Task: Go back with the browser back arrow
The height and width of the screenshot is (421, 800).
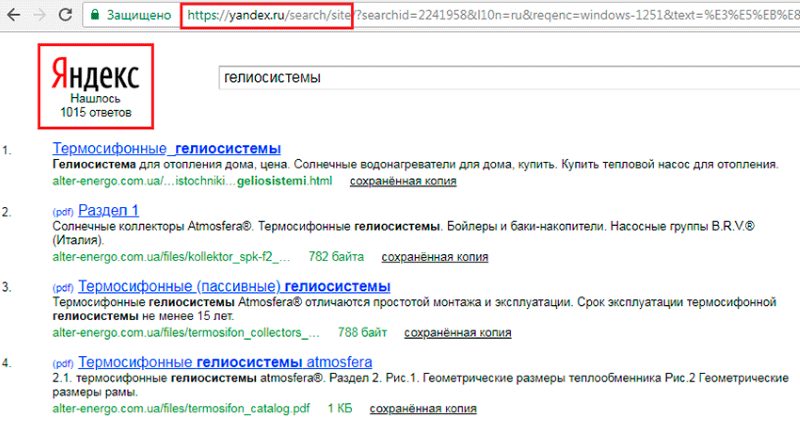Action: click(14, 14)
